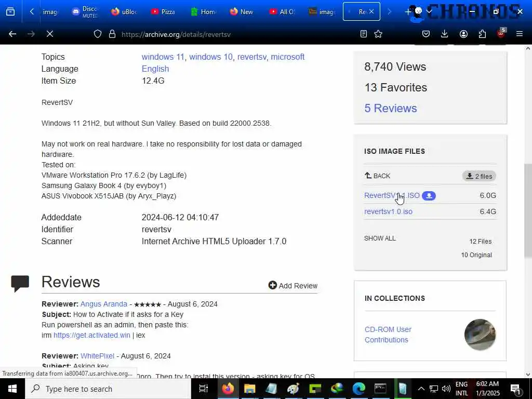
Task: Open the taskbar clock showing 6:02 AM
Action: [487, 389]
